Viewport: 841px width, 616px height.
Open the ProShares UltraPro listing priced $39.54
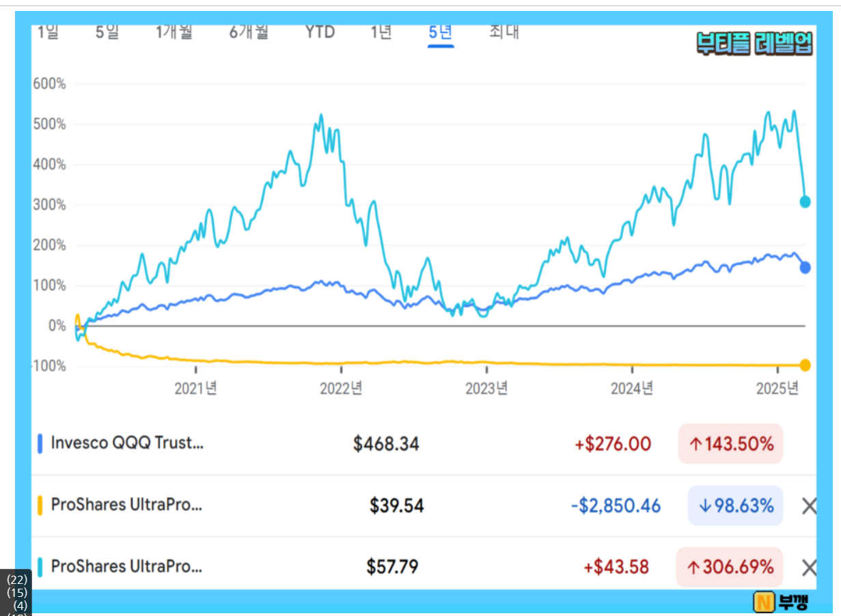tap(126, 505)
